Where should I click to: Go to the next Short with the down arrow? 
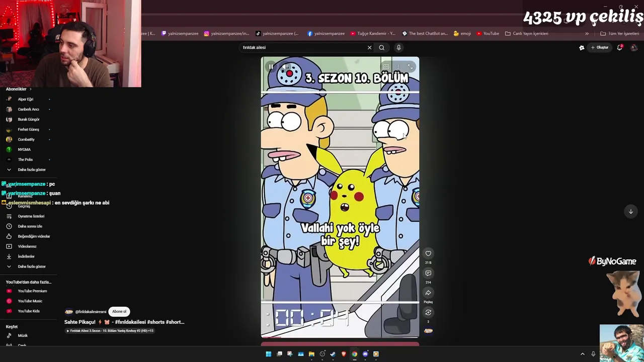point(631,211)
